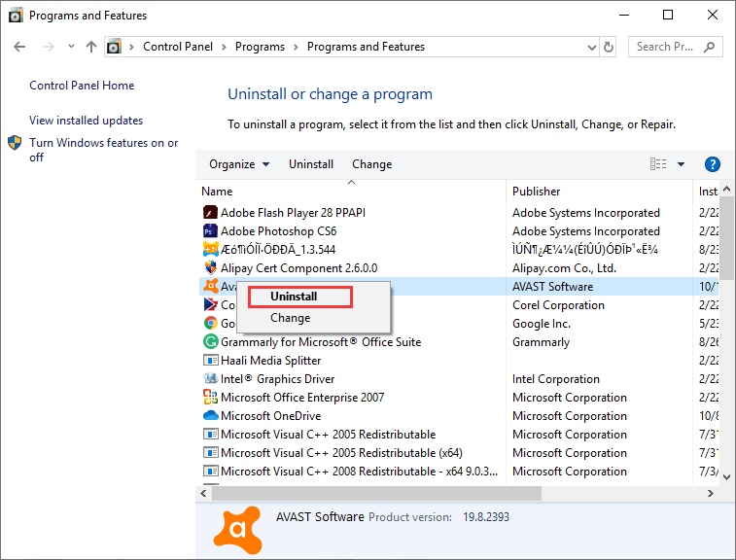Click the Windows features shield icon

click(x=15, y=143)
